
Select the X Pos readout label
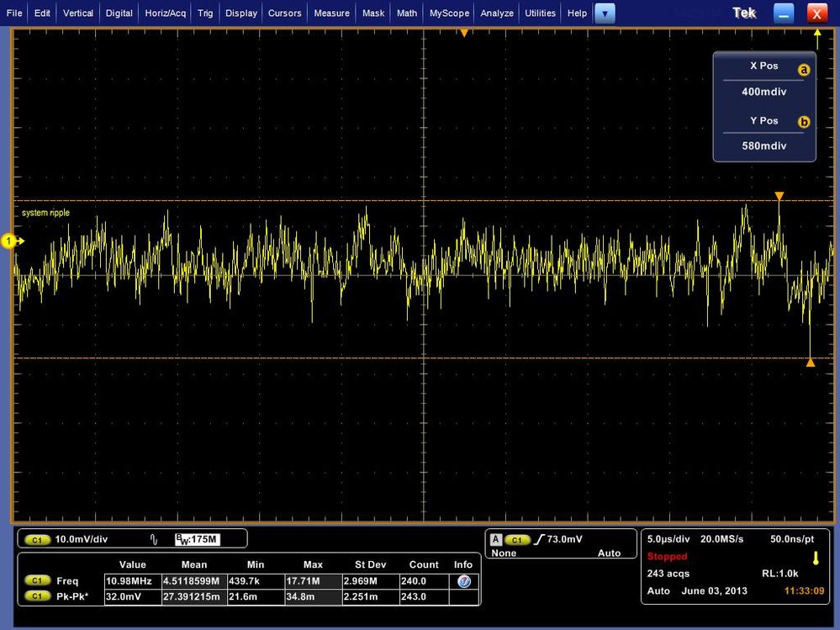764,66
